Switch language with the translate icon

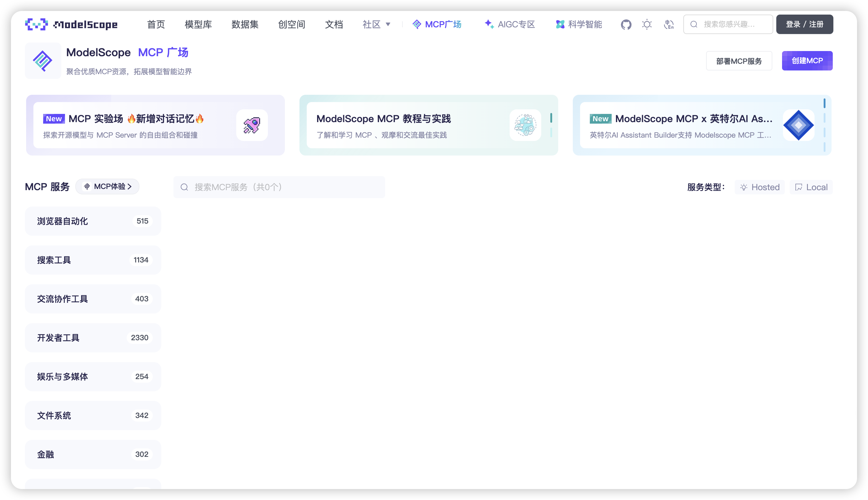pos(669,24)
